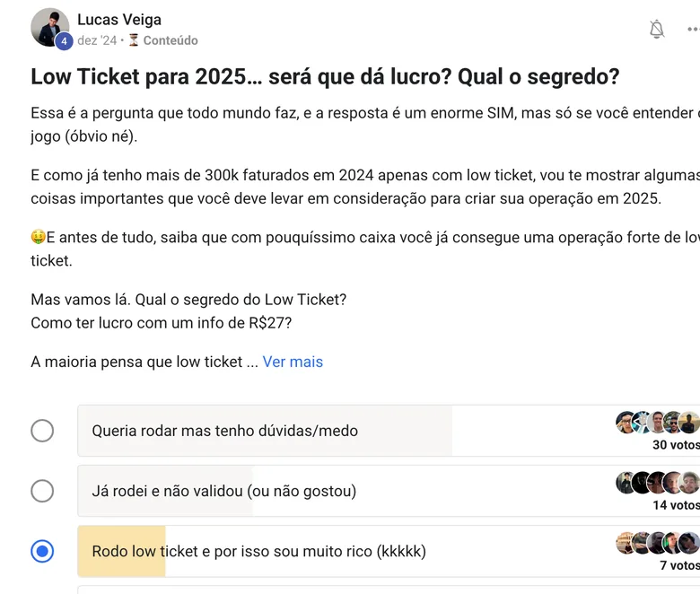
Task: Click the '30 votos' count
Action: [676, 445]
